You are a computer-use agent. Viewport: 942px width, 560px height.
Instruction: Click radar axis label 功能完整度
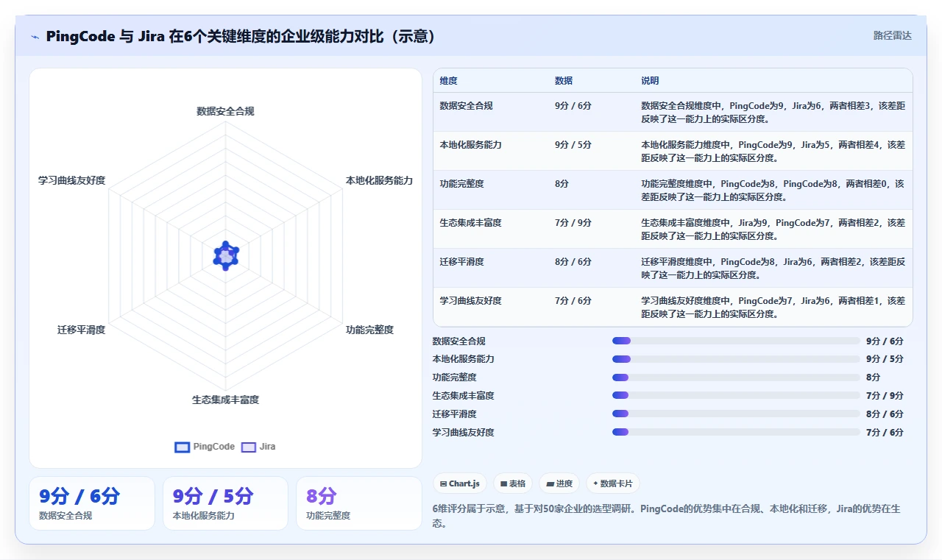click(369, 330)
